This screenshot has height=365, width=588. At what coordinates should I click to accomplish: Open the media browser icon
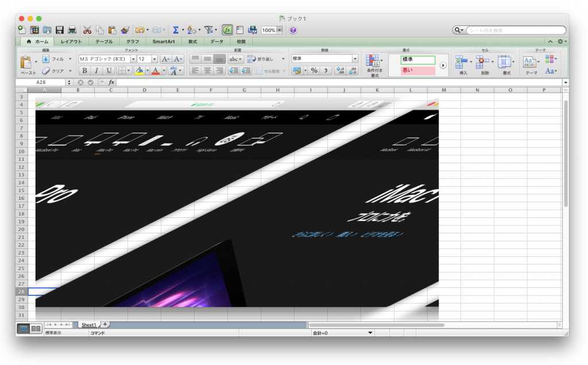(x=253, y=30)
